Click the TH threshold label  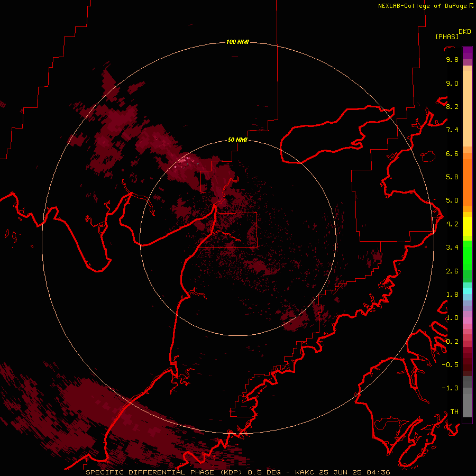coord(454,412)
